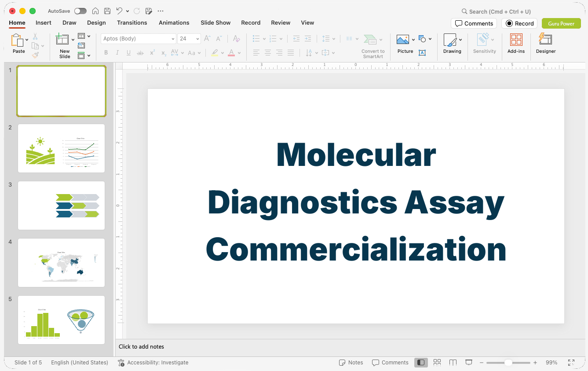Click the Picture insert icon
Image resolution: width=588 pixels, height=371 pixels.
click(x=403, y=40)
